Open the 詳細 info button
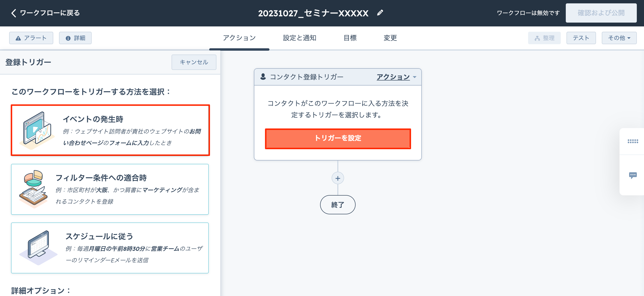 click(75, 38)
